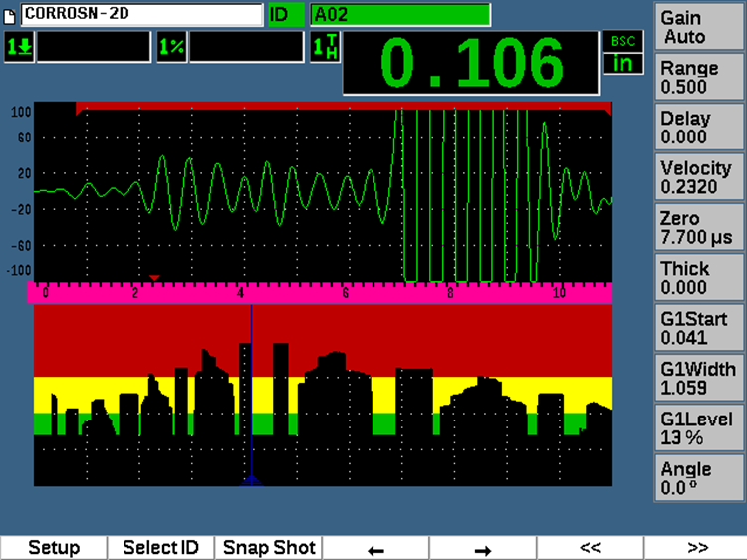Screen dimensions: 747x560
Task: Select the Gain Auto parameter
Action: (699, 27)
